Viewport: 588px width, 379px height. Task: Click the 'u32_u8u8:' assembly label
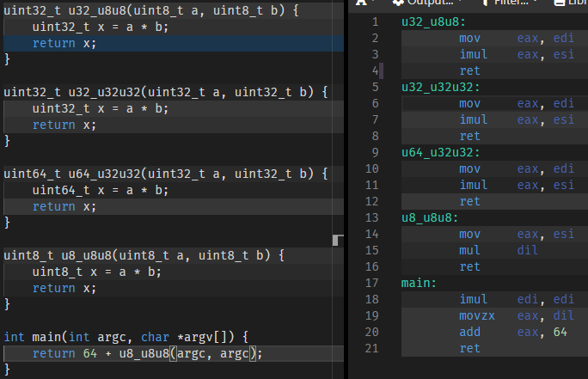pos(433,22)
